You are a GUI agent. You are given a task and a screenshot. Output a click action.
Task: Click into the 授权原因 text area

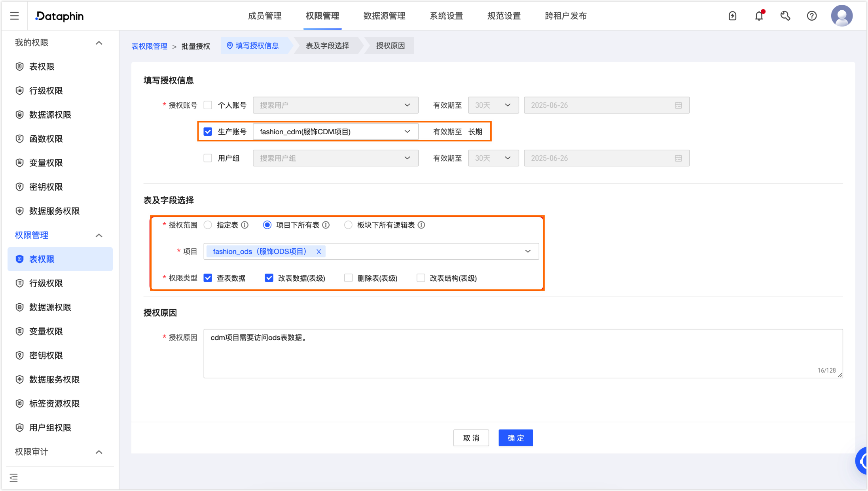[x=522, y=353]
